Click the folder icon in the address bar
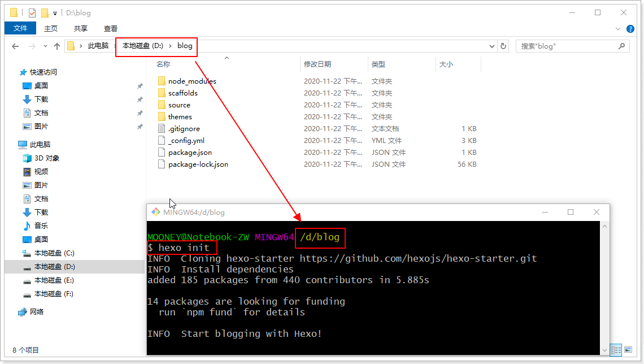Screen dimensions: 644x364 [x=71, y=46]
